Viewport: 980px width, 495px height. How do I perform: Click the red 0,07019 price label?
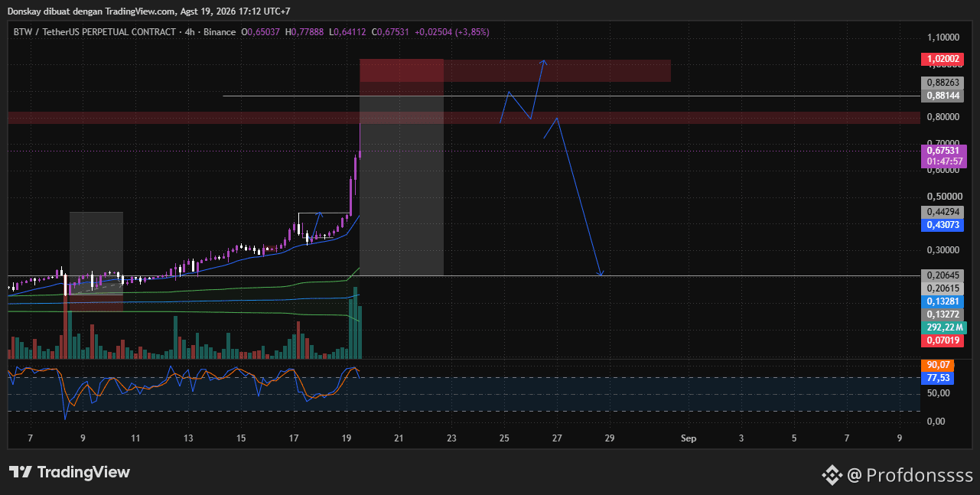tap(943, 340)
